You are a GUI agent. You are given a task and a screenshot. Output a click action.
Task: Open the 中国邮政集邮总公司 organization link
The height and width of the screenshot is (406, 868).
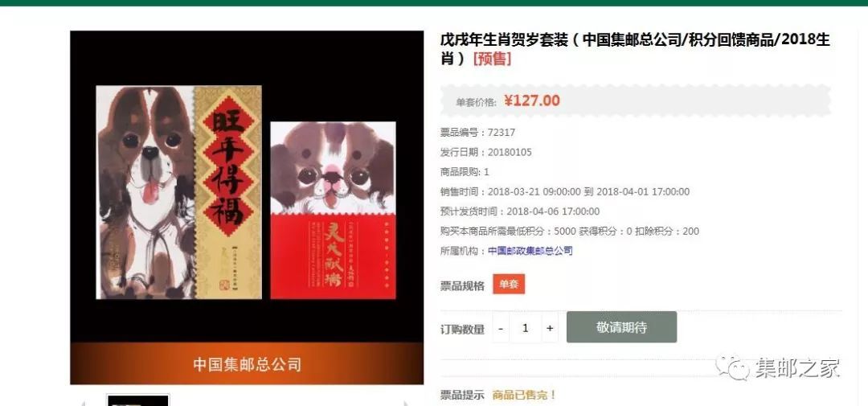tap(530, 251)
